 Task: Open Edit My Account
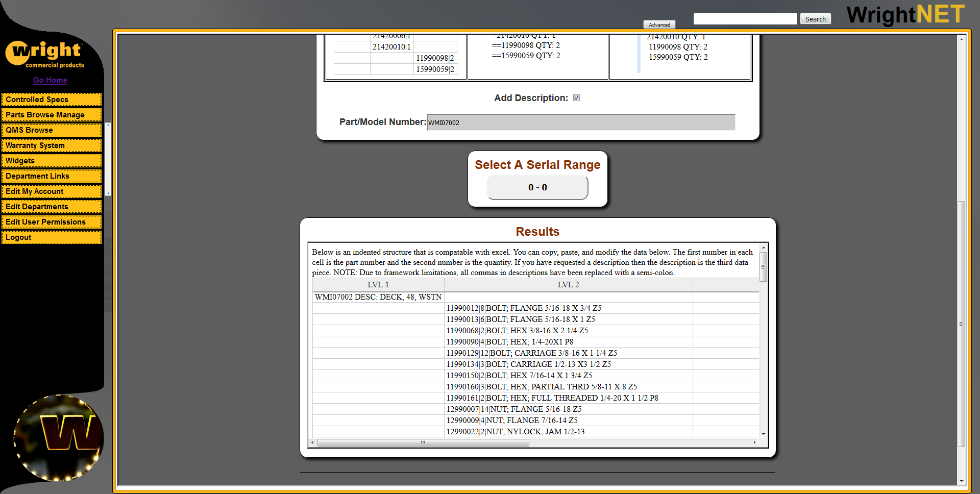[x=52, y=191]
